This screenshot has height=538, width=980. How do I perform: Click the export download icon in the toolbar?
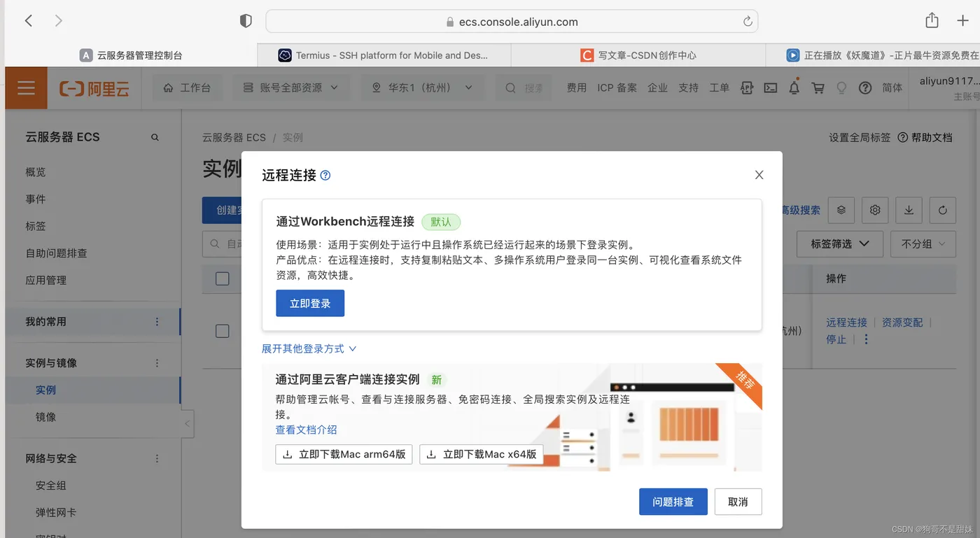point(909,210)
